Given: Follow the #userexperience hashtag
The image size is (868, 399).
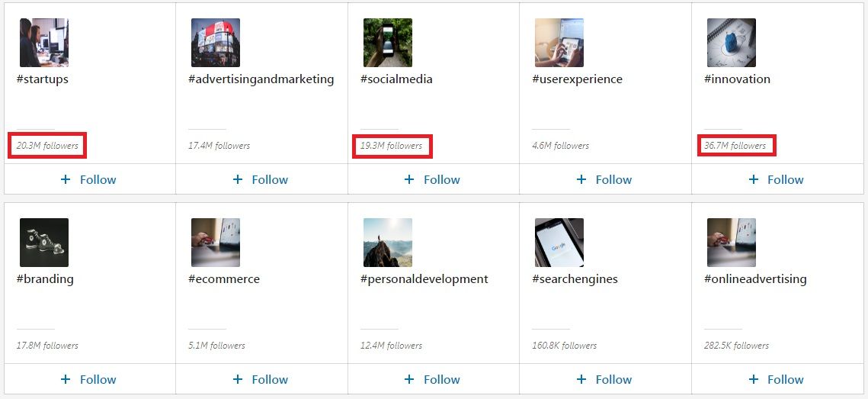Looking at the screenshot, I should (x=604, y=179).
